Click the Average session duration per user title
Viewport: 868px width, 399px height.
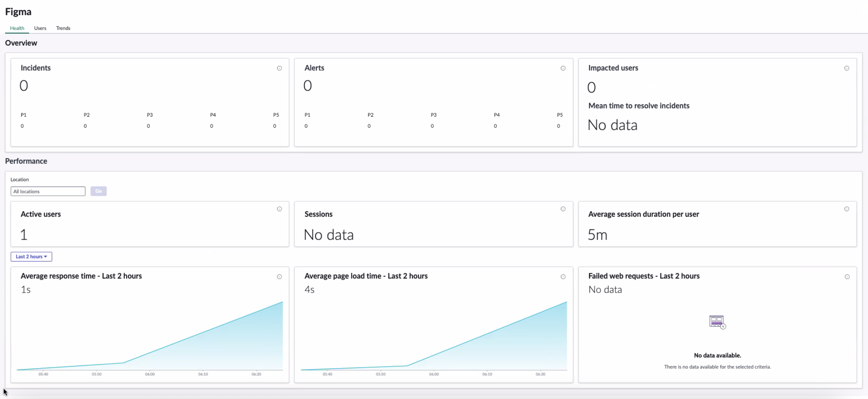[644, 214]
